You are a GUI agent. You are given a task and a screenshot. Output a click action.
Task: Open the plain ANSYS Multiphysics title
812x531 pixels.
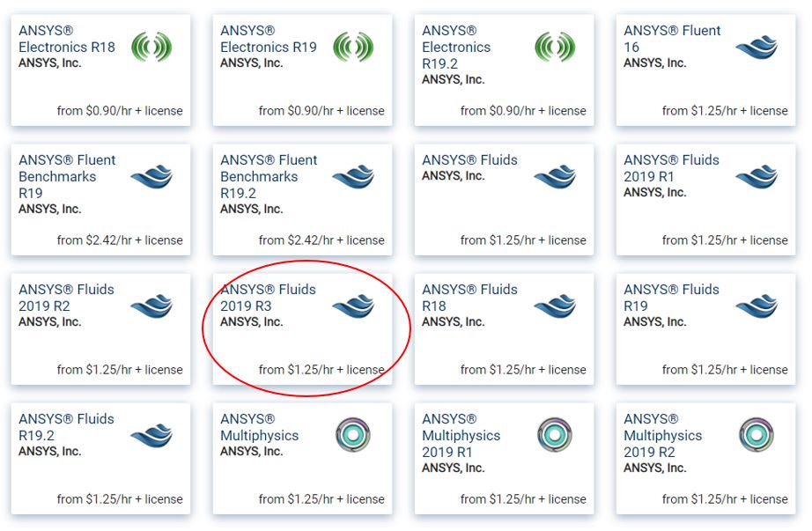click(260, 427)
